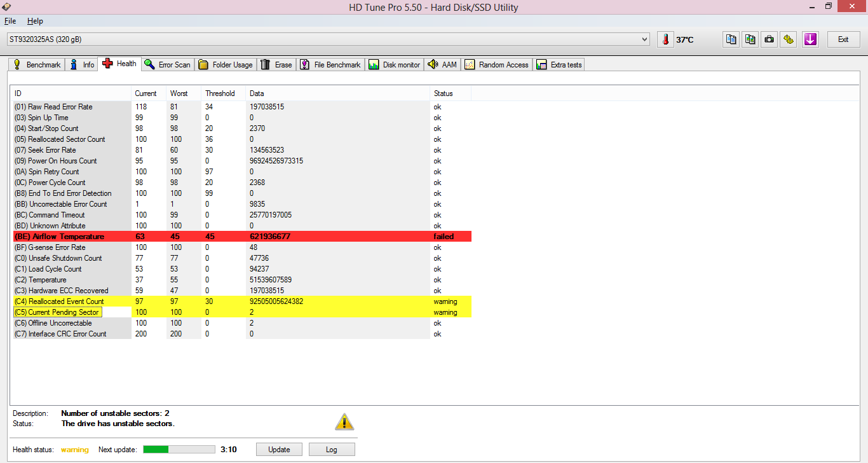
Task: Click the Log button
Action: pyautogui.click(x=332, y=449)
